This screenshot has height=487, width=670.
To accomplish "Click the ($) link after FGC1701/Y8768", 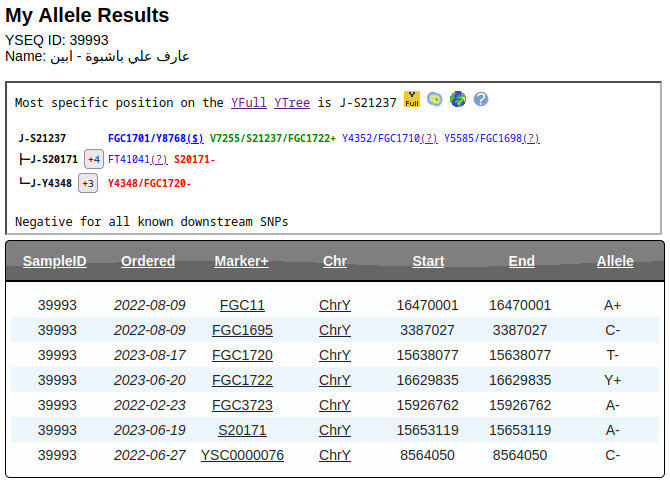I will click(195, 138).
